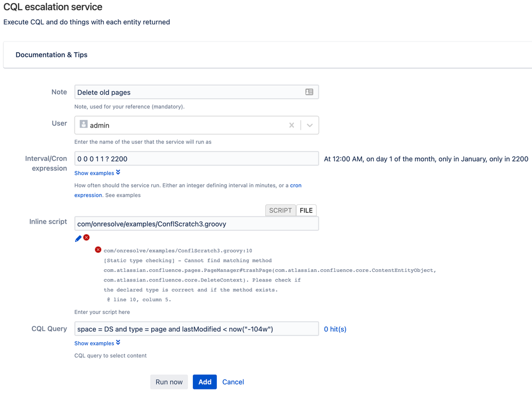Expand Show examples under CQL Query
This screenshot has width=532, height=397.
97,343
